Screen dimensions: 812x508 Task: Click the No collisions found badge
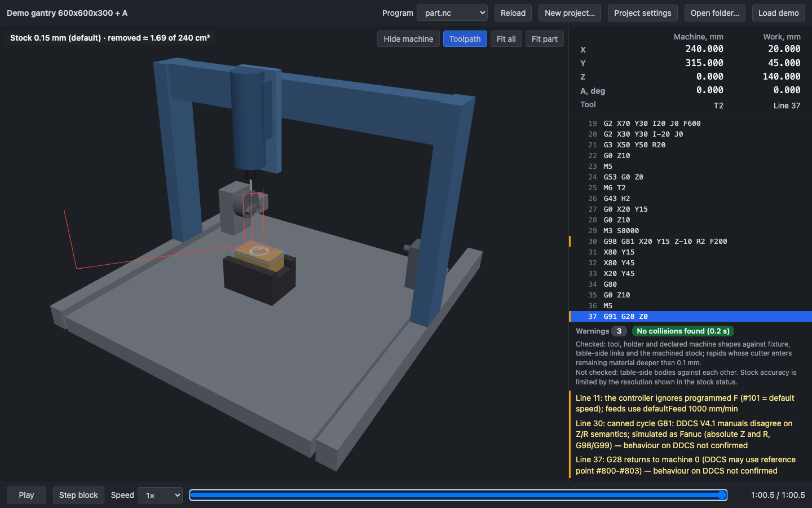click(x=683, y=331)
